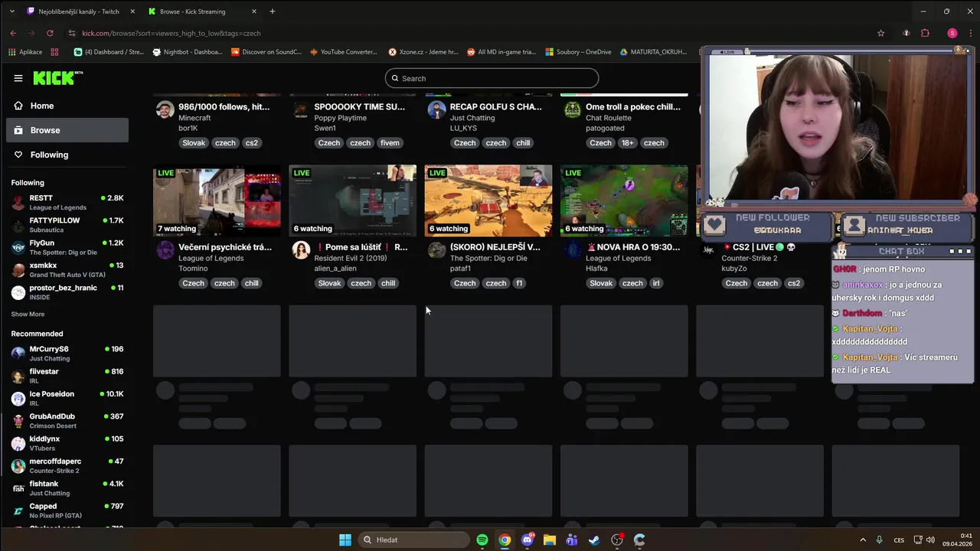Image resolution: width=980 pixels, height=551 pixels.
Task: Select Slovak tag on bor1K stream
Action: [x=194, y=143]
